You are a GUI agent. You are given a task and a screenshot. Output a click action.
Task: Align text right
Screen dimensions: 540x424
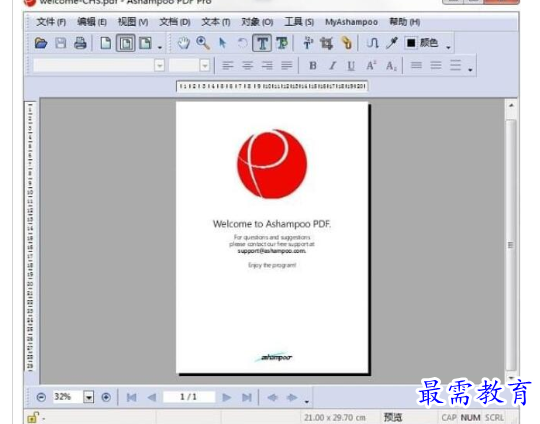coord(267,65)
